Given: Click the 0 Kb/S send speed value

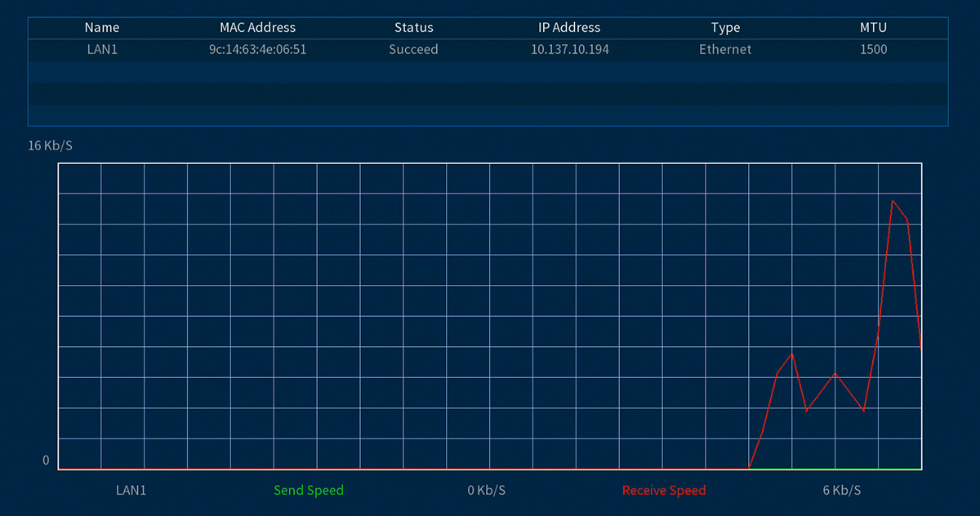Looking at the screenshot, I should click(x=487, y=491).
